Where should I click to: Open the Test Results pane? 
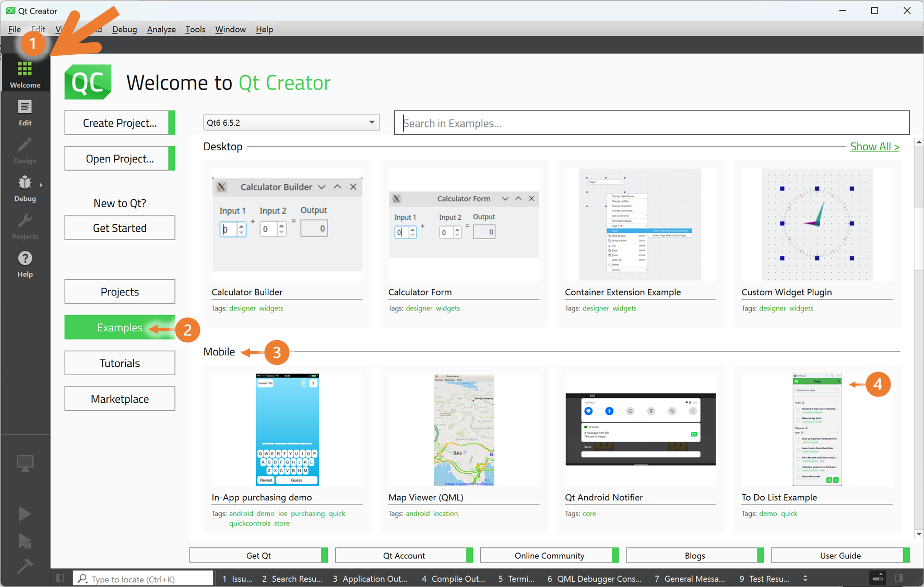point(765,579)
